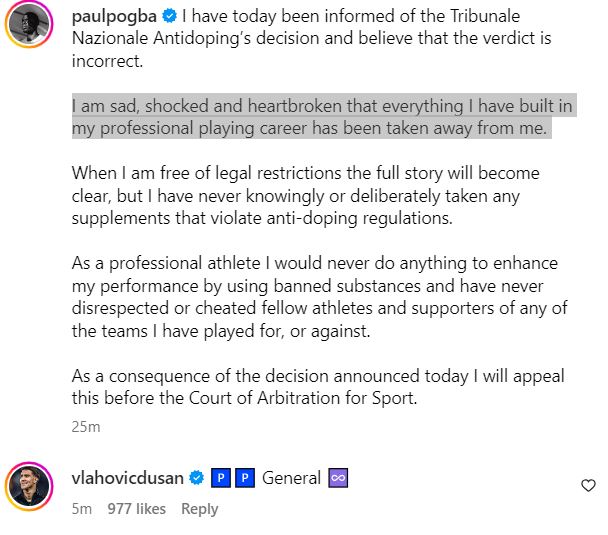This screenshot has width=608, height=535.
Task: View the 977 likes list
Action: 136,509
